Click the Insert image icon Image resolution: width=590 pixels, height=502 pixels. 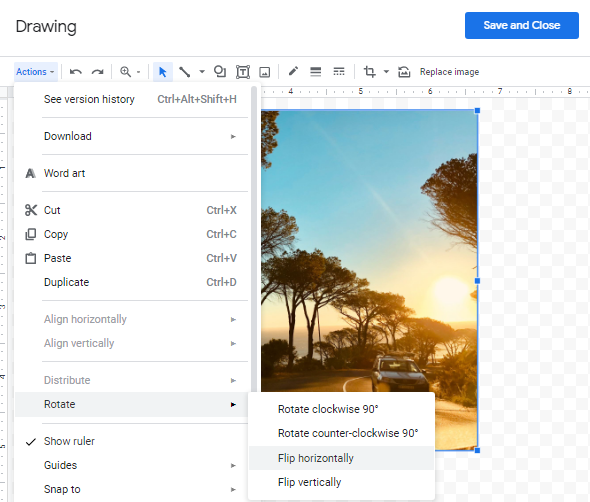(x=265, y=71)
